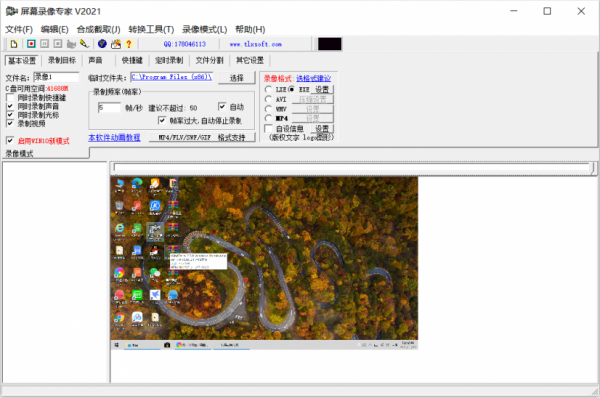Open the 录像模式(L) menu
600x398 pixels.
point(204,29)
